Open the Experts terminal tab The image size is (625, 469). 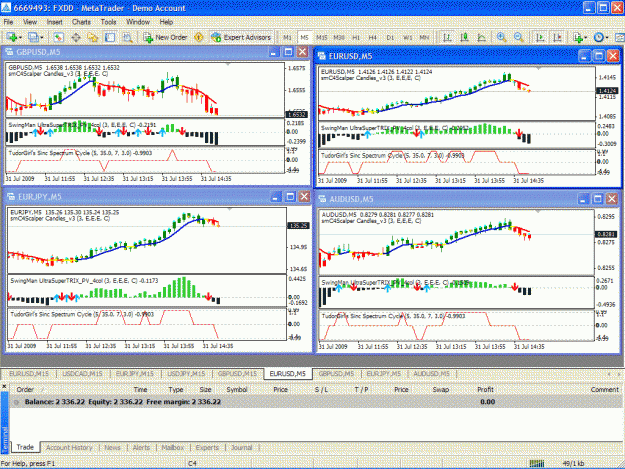(x=207, y=447)
